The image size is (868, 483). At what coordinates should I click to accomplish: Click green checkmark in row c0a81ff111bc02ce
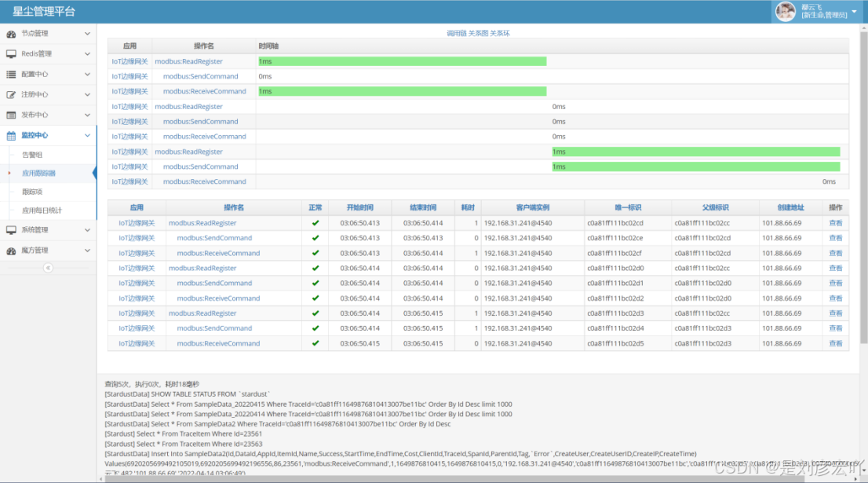tap(315, 238)
